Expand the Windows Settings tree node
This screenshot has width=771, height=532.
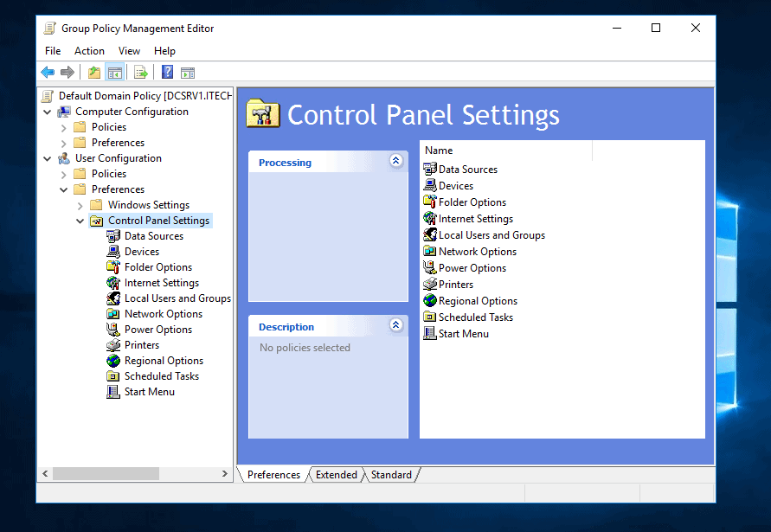(x=80, y=205)
